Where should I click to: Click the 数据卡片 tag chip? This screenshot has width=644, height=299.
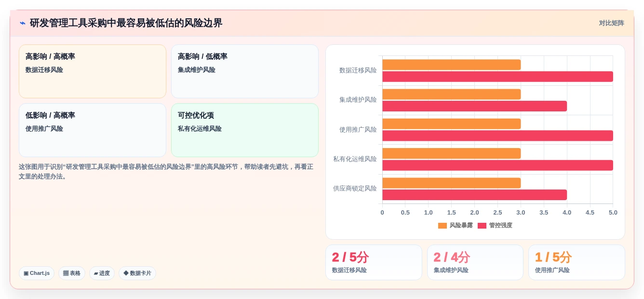coord(137,273)
